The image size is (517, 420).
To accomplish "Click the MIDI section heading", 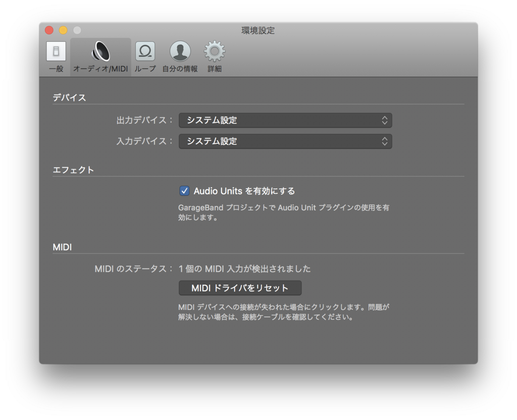I will click(x=62, y=247).
